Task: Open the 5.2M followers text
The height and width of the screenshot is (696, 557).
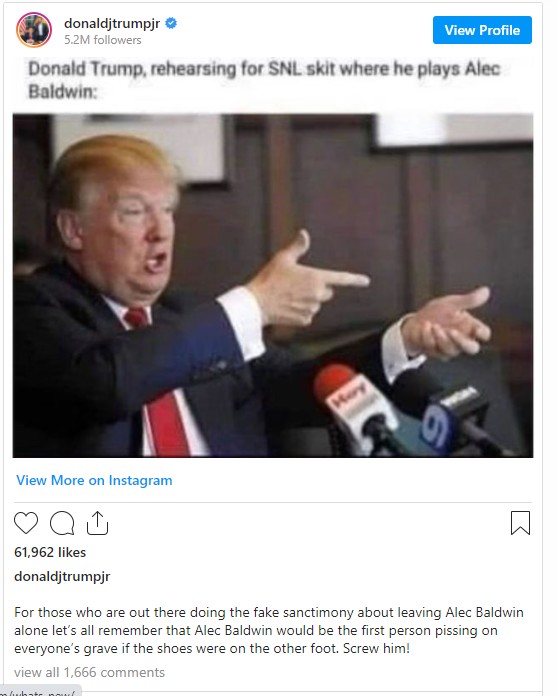Action: tap(103, 40)
